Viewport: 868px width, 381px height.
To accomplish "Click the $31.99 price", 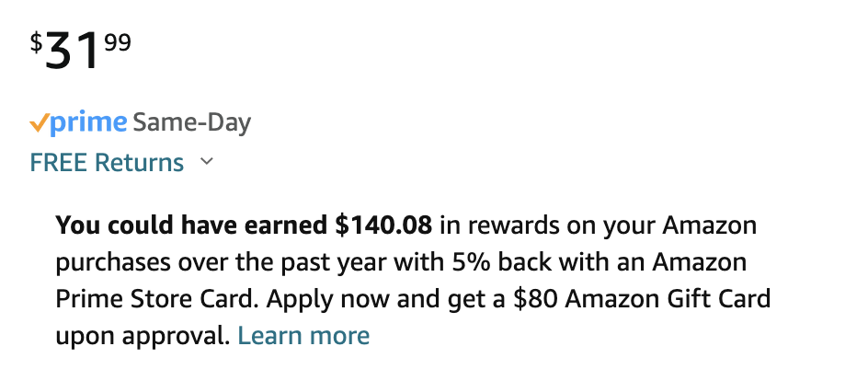I will coord(81,51).
